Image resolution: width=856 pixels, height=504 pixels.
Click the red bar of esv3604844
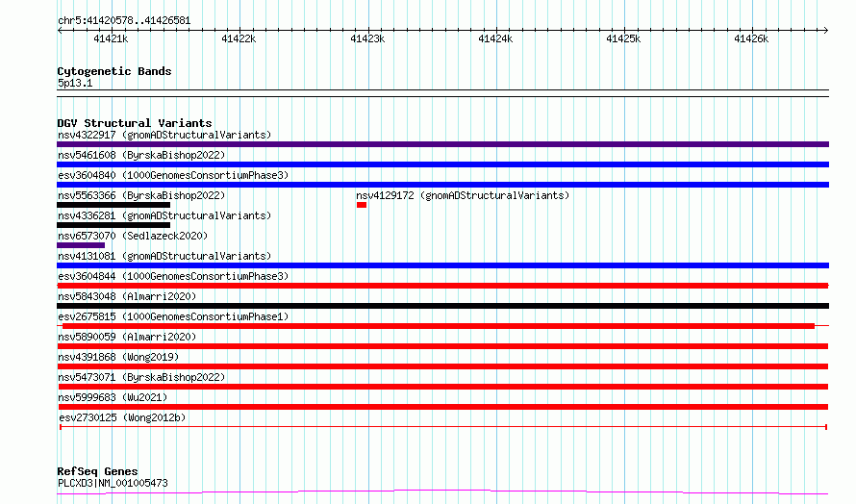[x=442, y=286]
